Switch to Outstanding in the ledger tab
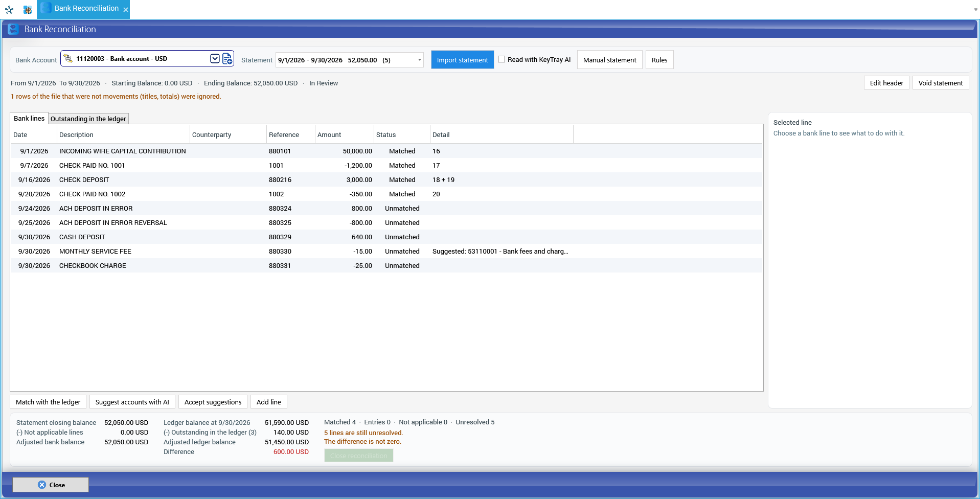The height and width of the screenshot is (499, 980). (88, 119)
